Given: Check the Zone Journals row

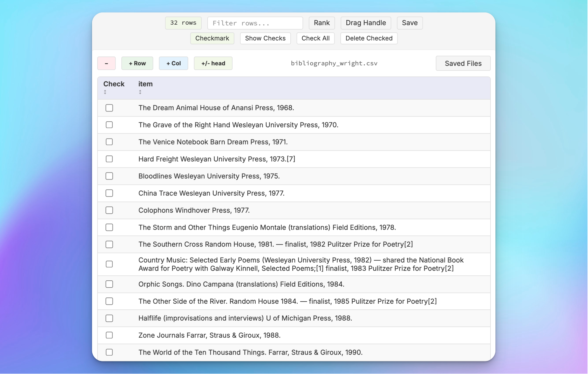Looking at the screenshot, I should (x=109, y=335).
